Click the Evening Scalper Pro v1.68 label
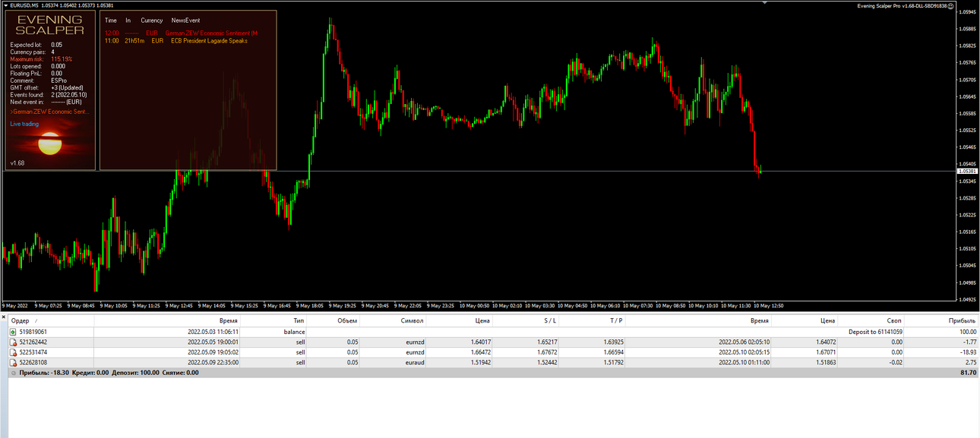Viewport: 980px width, 438px height. (902, 5)
